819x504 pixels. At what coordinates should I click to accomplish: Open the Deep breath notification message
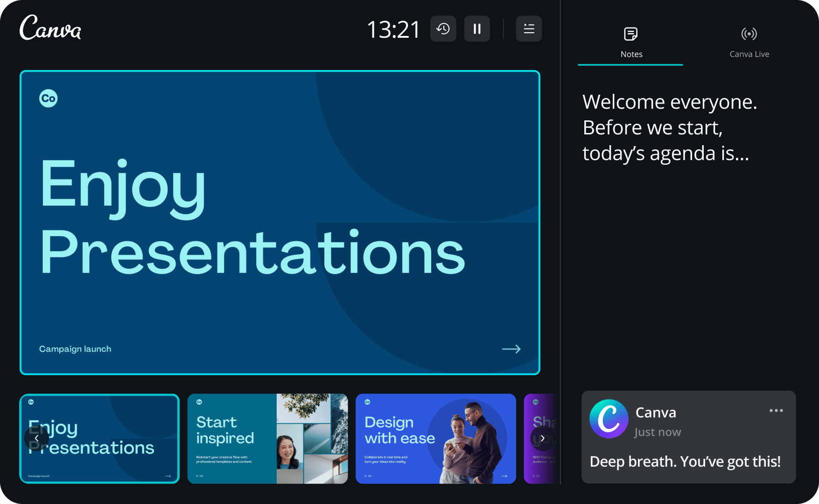pyautogui.click(x=685, y=462)
